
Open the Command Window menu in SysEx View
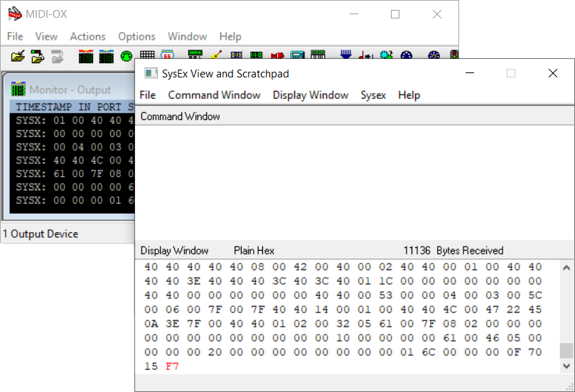[x=214, y=95]
